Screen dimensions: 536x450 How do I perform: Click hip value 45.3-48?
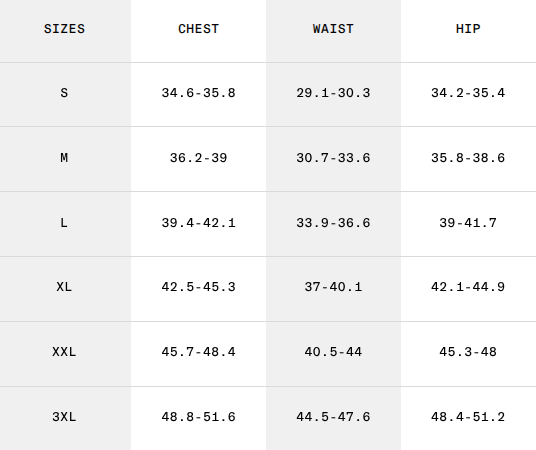[468, 352]
